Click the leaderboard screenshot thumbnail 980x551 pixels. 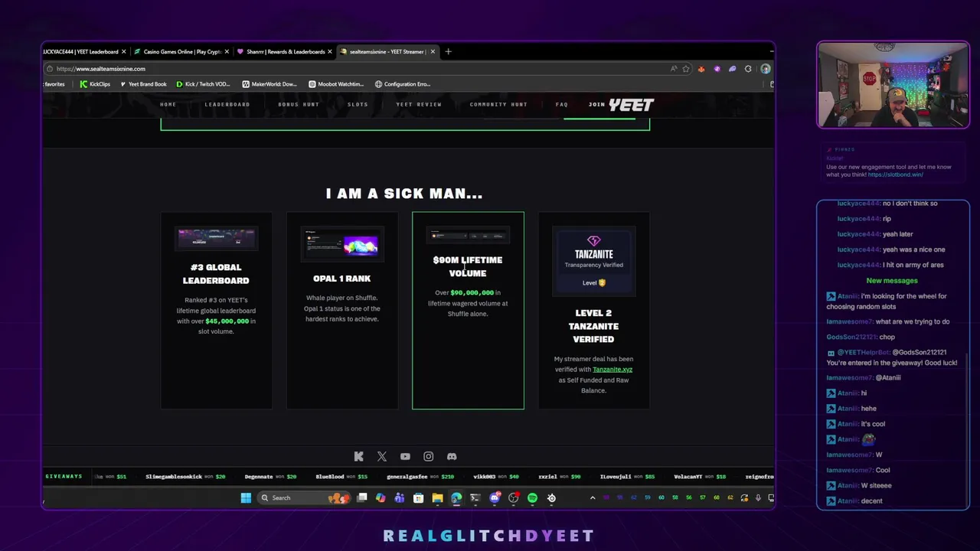tap(216, 239)
